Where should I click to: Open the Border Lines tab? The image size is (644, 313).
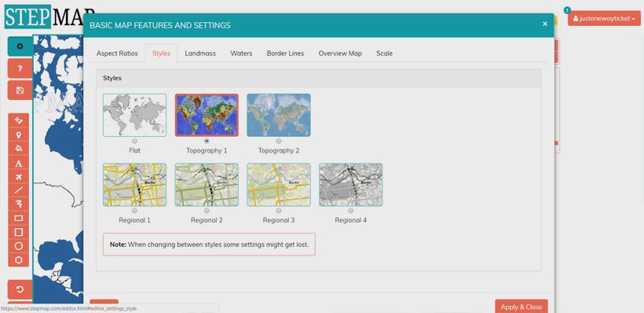(285, 53)
